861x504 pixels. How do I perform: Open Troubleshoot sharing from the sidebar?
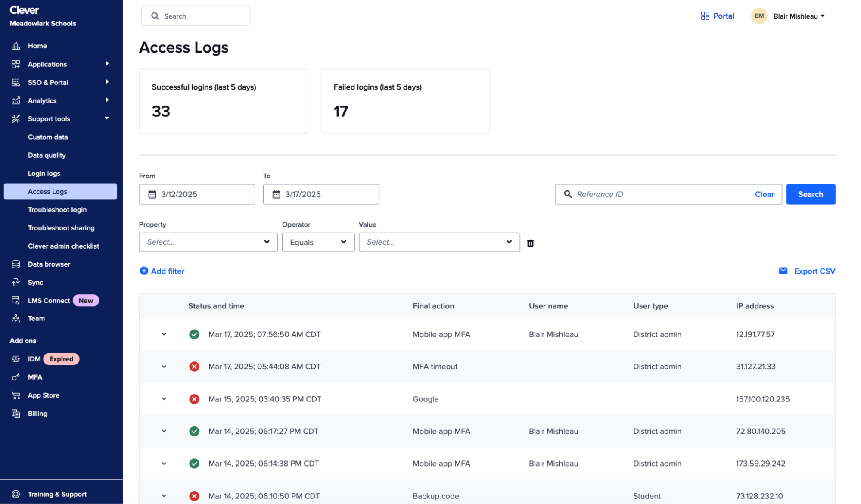tap(61, 227)
